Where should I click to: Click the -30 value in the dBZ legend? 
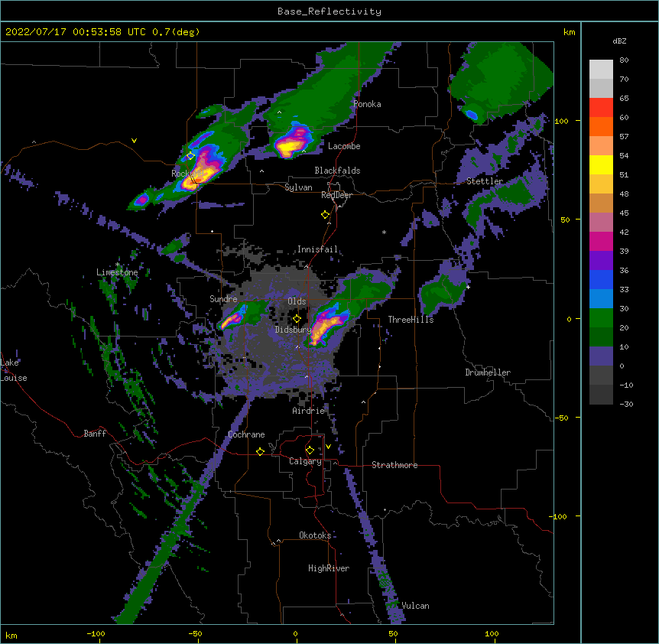(x=626, y=405)
